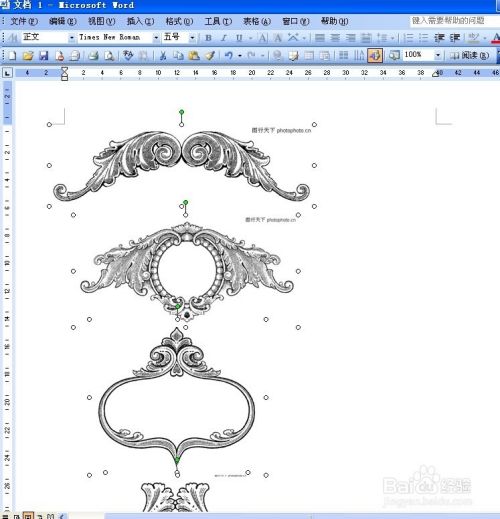Click the Format Painter brush icon
Viewport: 500px width, 519px height.
click(209, 55)
